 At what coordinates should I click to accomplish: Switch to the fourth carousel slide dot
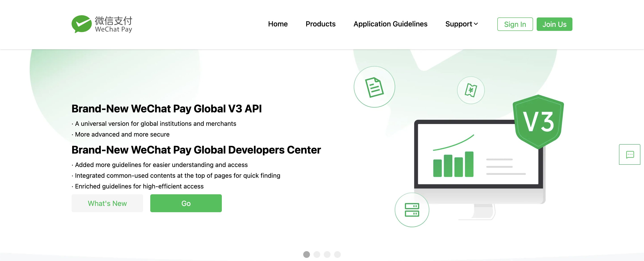[x=337, y=254]
